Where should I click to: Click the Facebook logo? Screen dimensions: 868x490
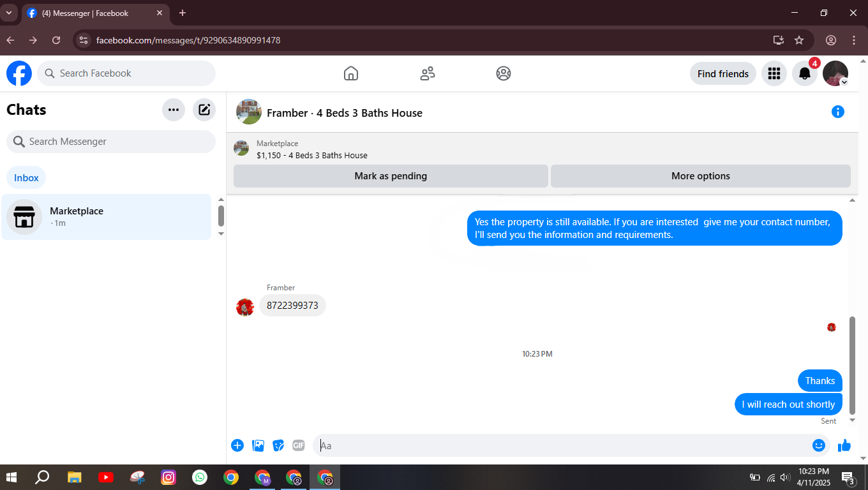(x=19, y=73)
